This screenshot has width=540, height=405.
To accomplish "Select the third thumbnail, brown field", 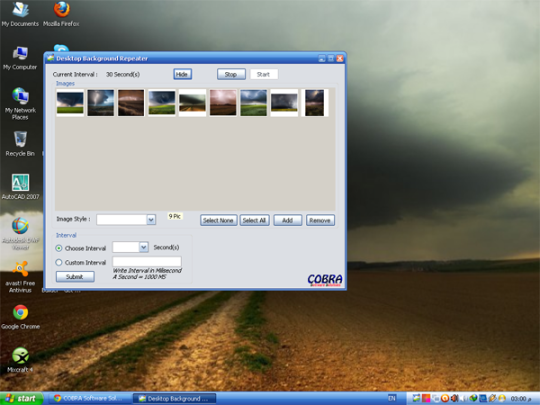I will 131,103.
